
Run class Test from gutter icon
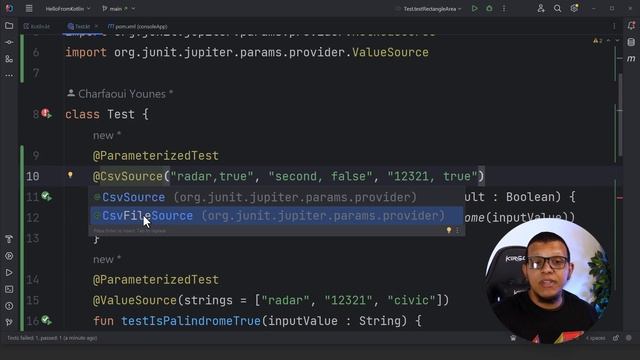[47, 114]
